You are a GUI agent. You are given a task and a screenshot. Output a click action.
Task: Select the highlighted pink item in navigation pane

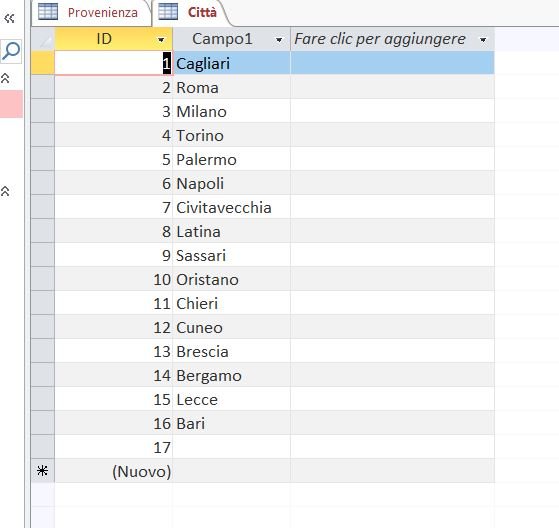[x=11, y=104]
